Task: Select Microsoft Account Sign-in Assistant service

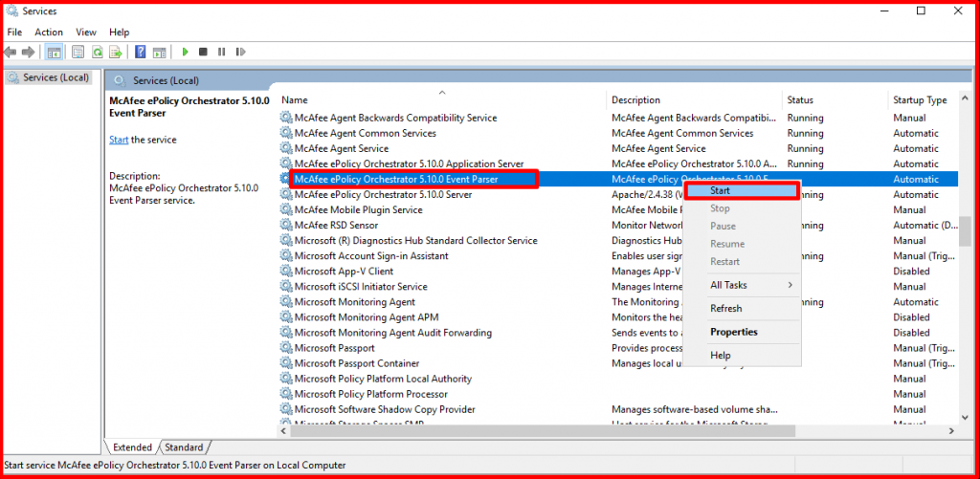Action: (x=371, y=255)
